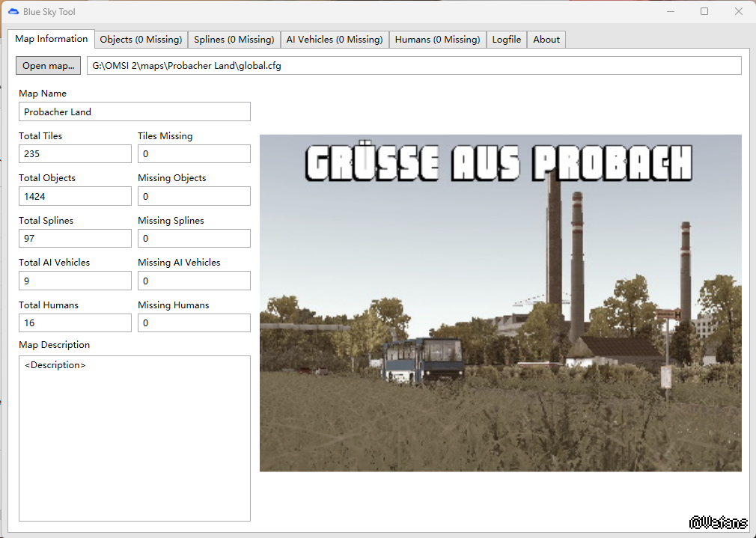Focus the Total Objects field
This screenshot has height=538, width=756.
coord(75,196)
